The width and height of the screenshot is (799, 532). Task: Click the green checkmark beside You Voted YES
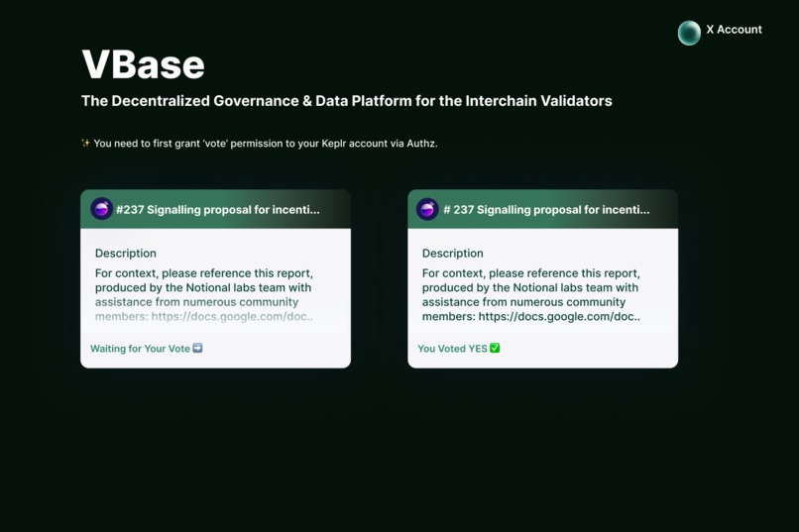click(495, 348)
